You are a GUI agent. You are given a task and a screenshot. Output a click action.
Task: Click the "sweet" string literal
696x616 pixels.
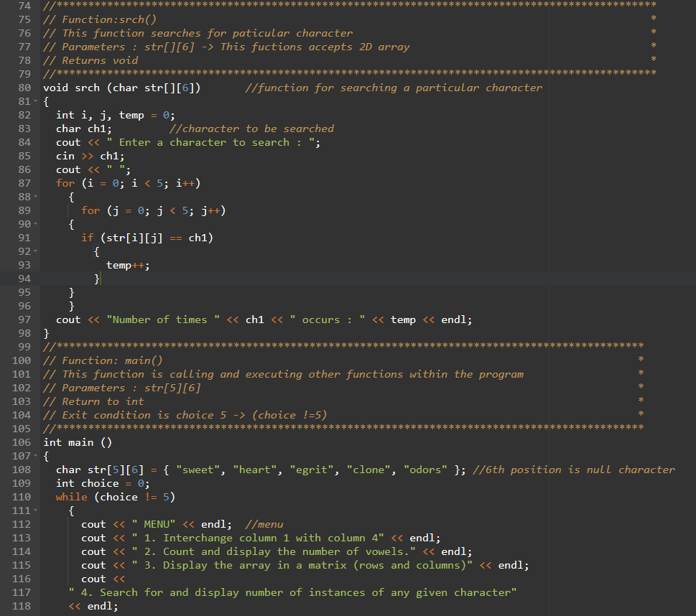[x=198, y=470]
